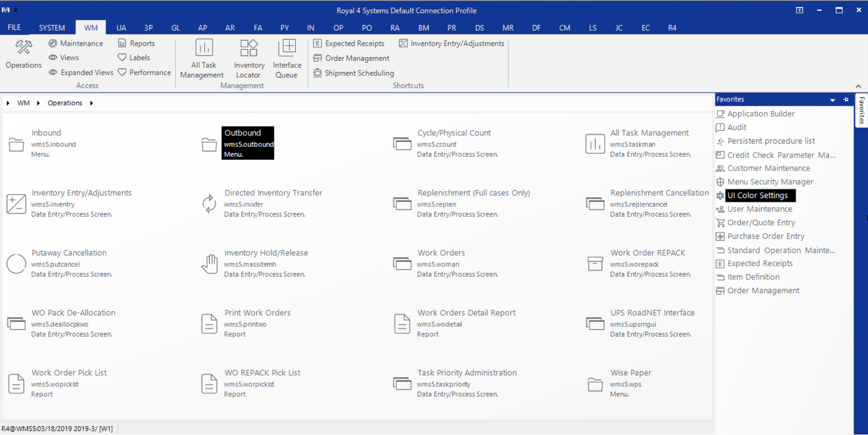Click Work Order Pick List report icon

[x=16, y=383]
